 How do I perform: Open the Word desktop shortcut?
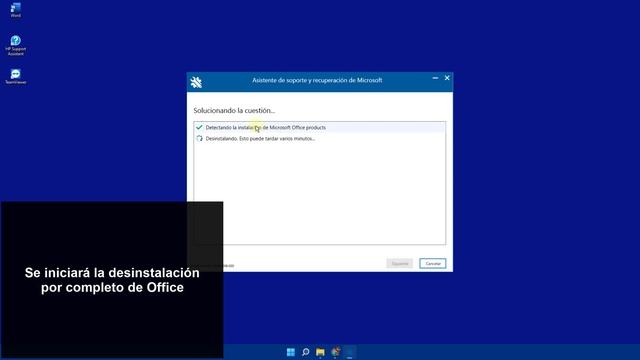pyautogui.click(x=16, y=10)
